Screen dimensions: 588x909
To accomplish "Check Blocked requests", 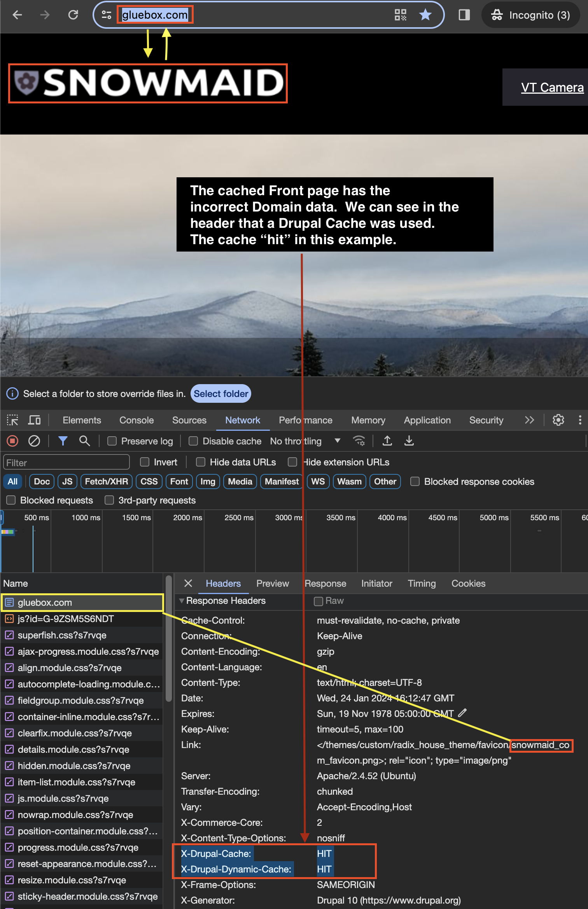I will pos(11,500).
